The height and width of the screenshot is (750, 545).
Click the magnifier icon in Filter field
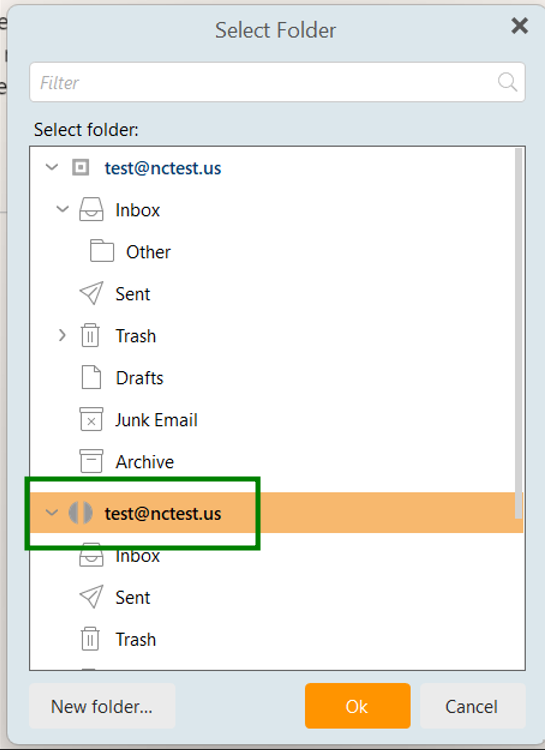click(507, 82)
